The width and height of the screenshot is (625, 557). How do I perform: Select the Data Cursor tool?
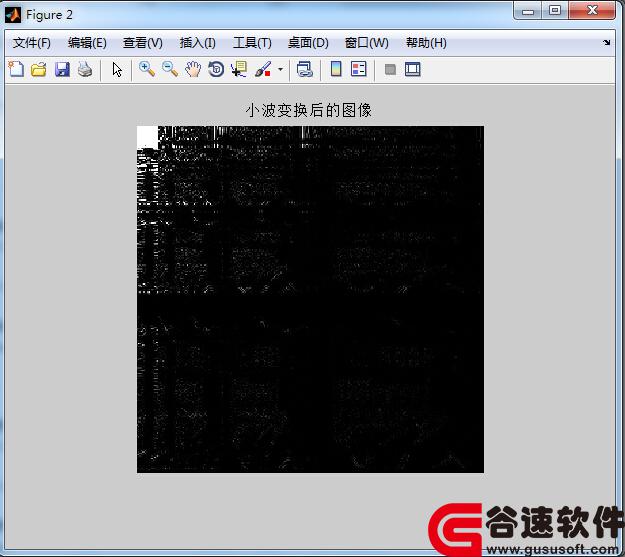click(239, 69)
